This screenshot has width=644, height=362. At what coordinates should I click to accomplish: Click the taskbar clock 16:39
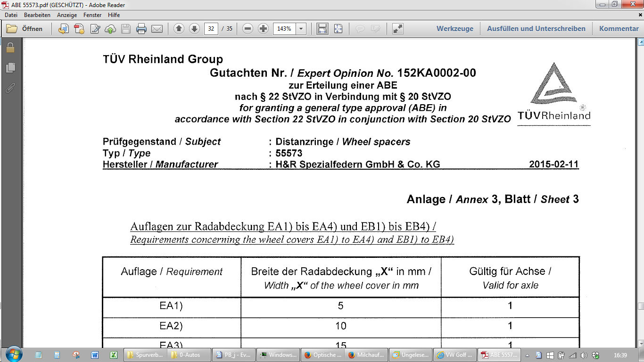pyautogui.click(x=620, y=355)
